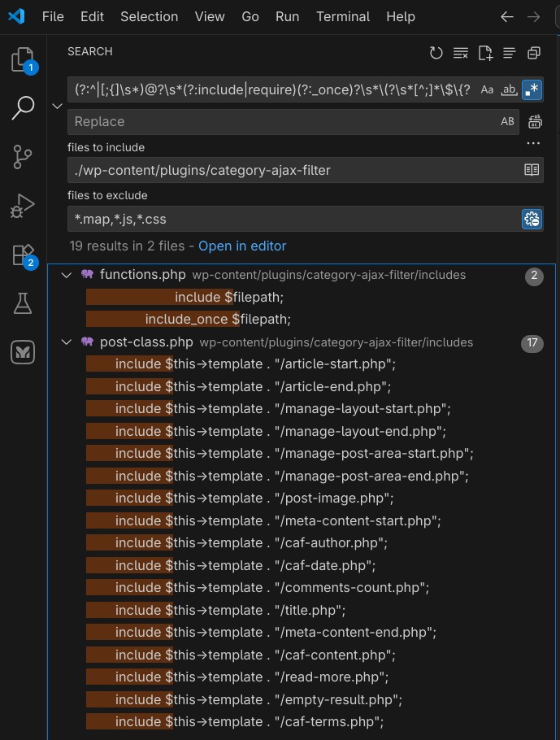Toggle search details ellipsis
The width and height of the screenshot is (560, 740).
[533, 143]
